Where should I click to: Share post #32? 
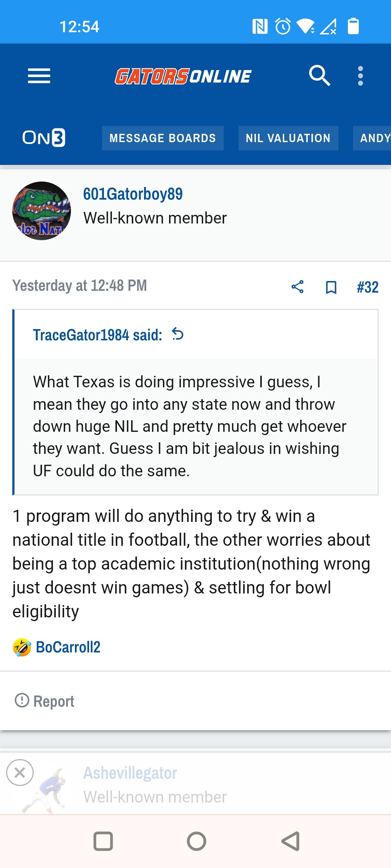tap(297, 287)
